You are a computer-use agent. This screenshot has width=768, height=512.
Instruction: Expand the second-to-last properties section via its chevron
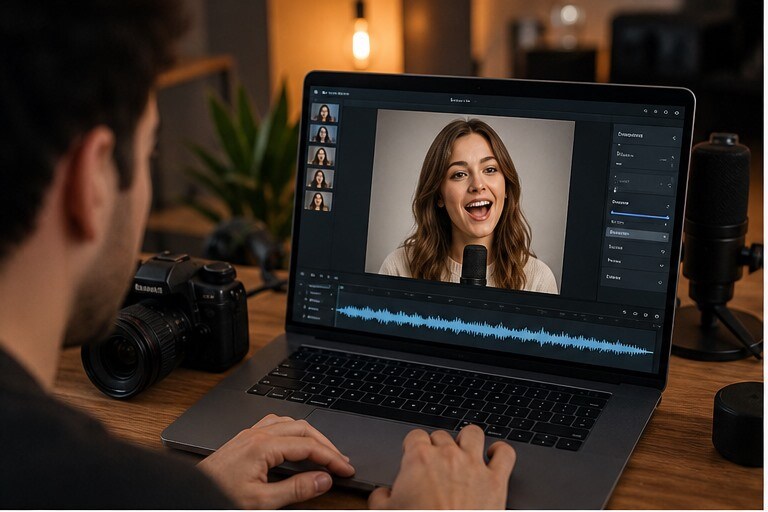click(x=662, y=266)
